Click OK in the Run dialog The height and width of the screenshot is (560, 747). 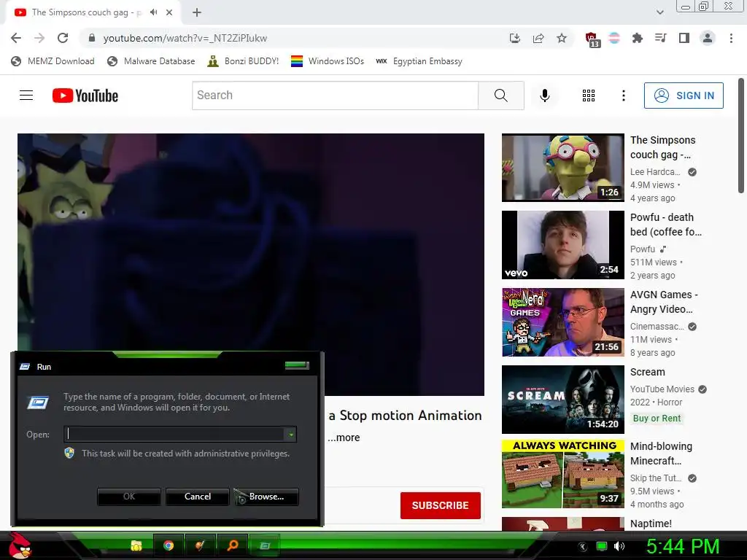pyautogui.click(x=128, y=497)
